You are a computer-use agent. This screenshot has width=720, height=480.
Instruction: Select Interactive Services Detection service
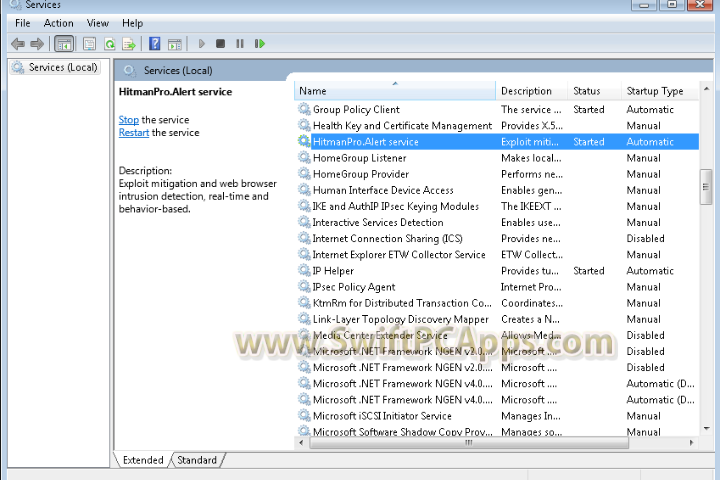[497, 222]
